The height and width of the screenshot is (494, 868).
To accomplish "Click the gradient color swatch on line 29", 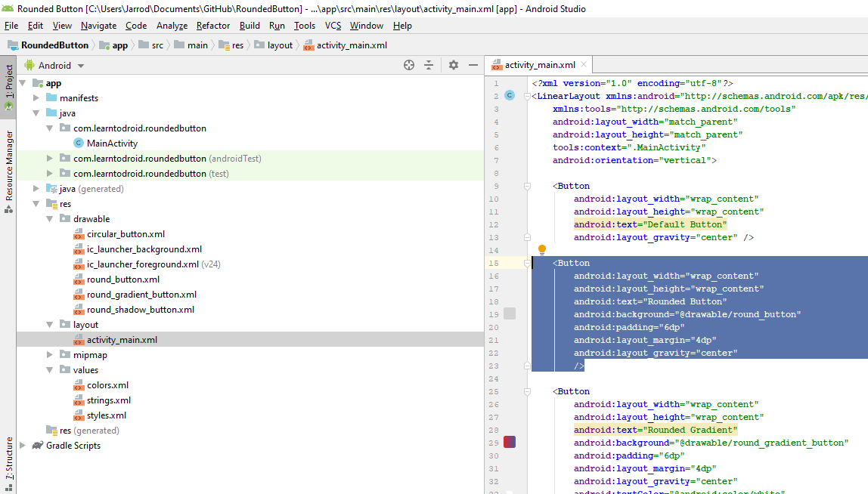I will 510,442.
